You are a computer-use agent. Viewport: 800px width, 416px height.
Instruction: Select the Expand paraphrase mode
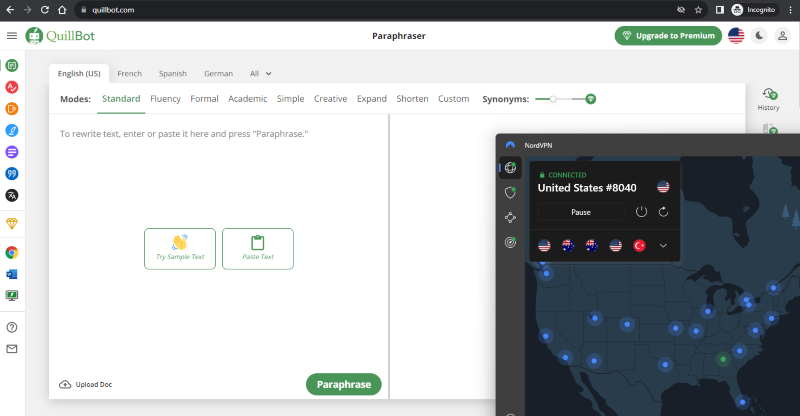click(371, 99)
